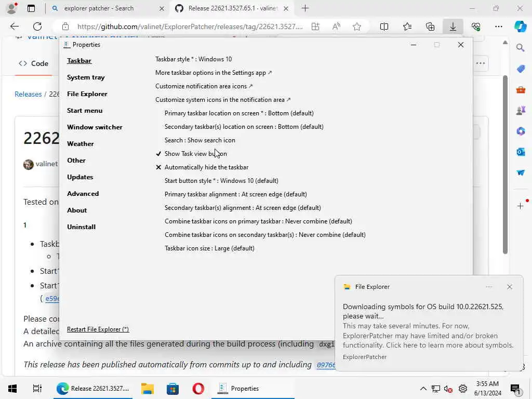Open the Task View taskbar icon
The width and height of the screenshot is (532, 399).
[37, 389]
